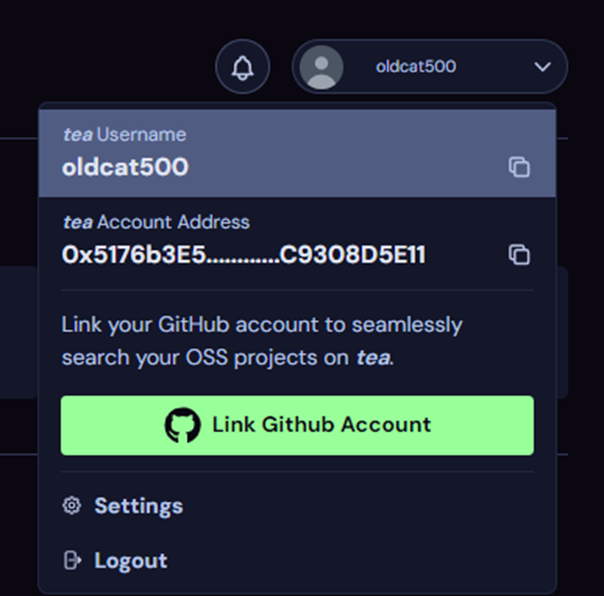Select Logout from the account menu
The height and width of the screenshot is (596, 604).
tap(130, 560)
